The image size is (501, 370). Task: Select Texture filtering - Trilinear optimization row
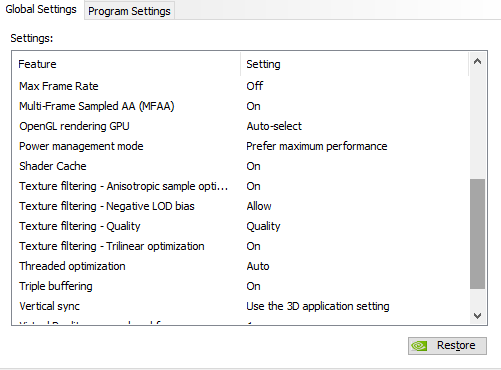pyautogui.click(x=240, y=246)
